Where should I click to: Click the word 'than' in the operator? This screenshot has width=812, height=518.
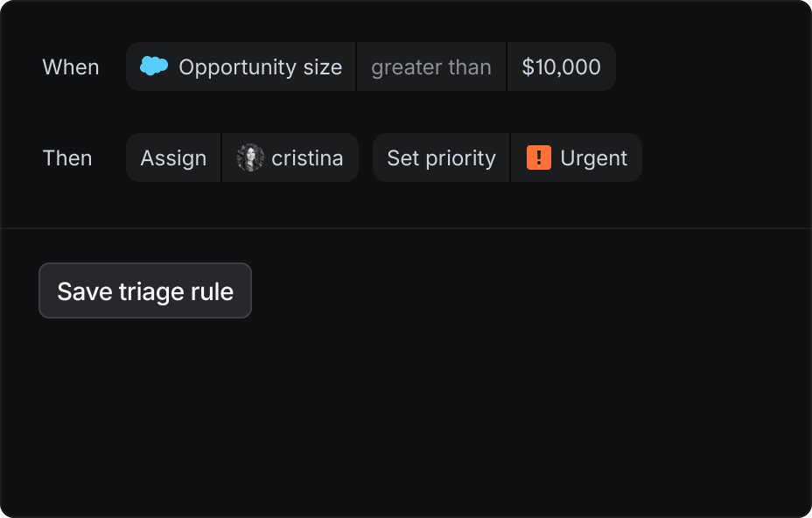coord(470,66)
